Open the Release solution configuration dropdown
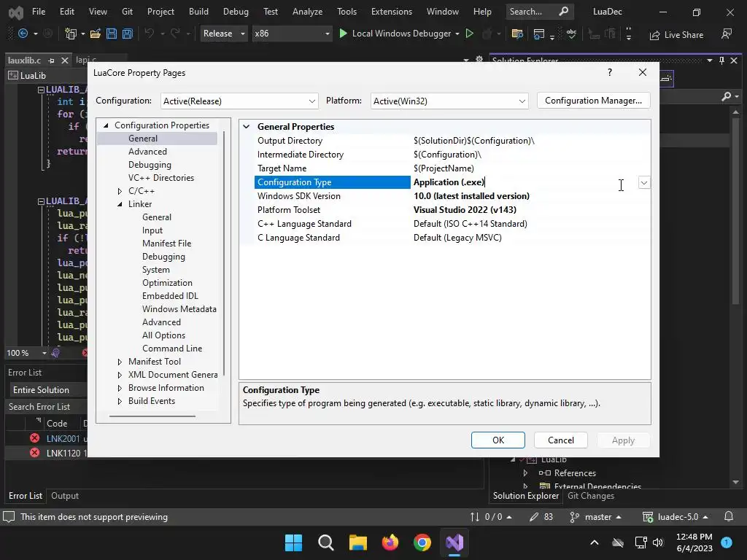The width and height of the screenshot is (747, 560). click(x=223, y=34)
